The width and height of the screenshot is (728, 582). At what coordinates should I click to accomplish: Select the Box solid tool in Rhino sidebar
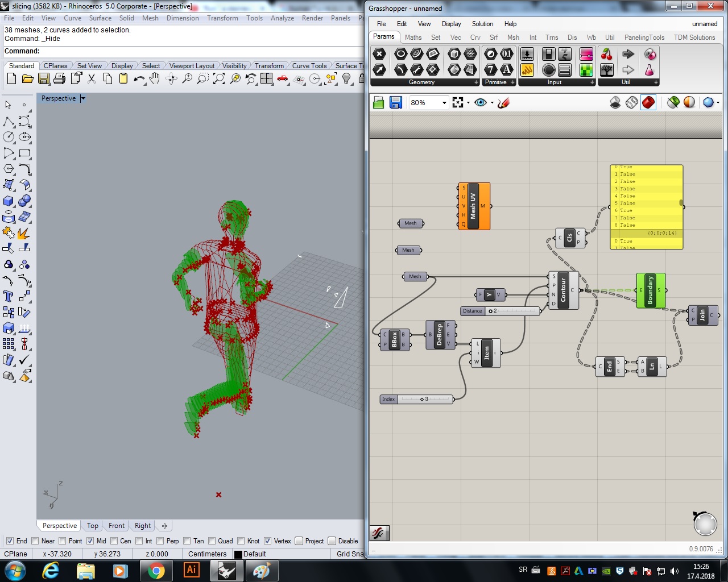click(8, 201)
